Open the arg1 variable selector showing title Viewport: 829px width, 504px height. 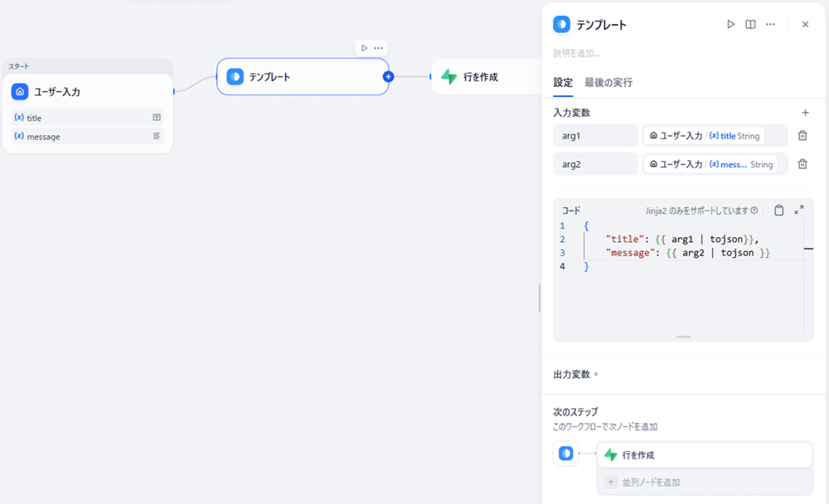[715, 136]
